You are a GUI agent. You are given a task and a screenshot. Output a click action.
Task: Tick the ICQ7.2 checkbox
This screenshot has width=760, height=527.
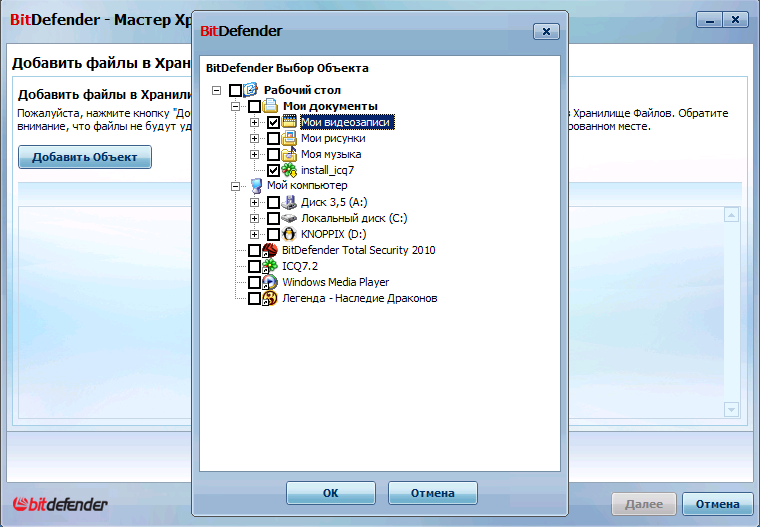[254, 266]
